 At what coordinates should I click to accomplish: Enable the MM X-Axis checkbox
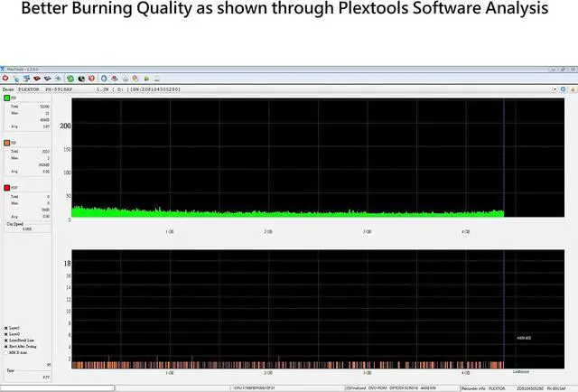(x=6, y=352)
